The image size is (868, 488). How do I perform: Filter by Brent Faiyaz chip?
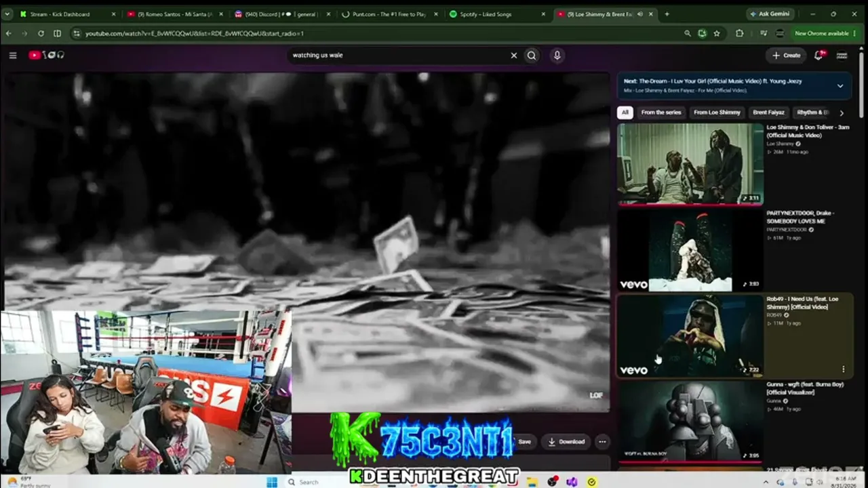(x=768, y=113)
